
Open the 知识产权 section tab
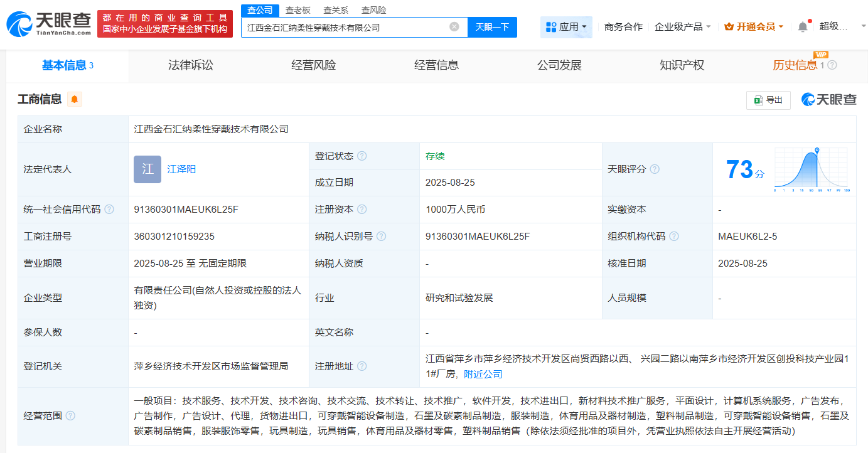click(x=682, y=65)
